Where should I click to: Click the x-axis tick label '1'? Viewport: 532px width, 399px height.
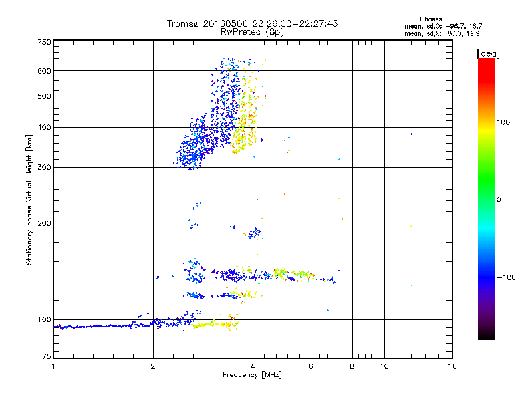[x=53, y=366]
